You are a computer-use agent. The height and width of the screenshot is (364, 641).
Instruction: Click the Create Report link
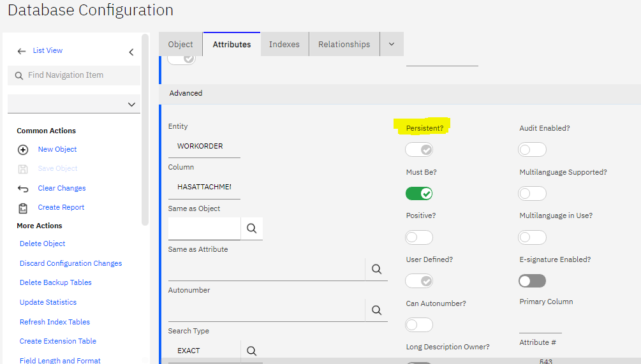(x=61, y=207)
